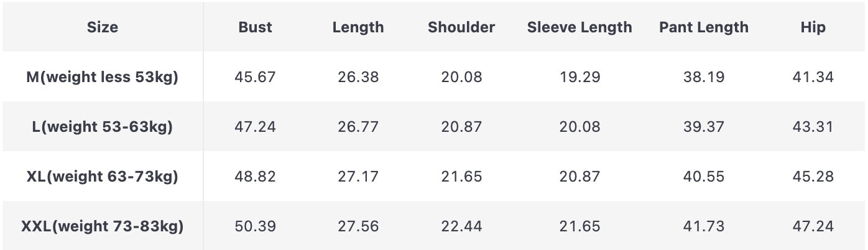Click the L(weight 53-63kg) row label
The height and width of the screenshot is (250, 868).
pos(102,127)
